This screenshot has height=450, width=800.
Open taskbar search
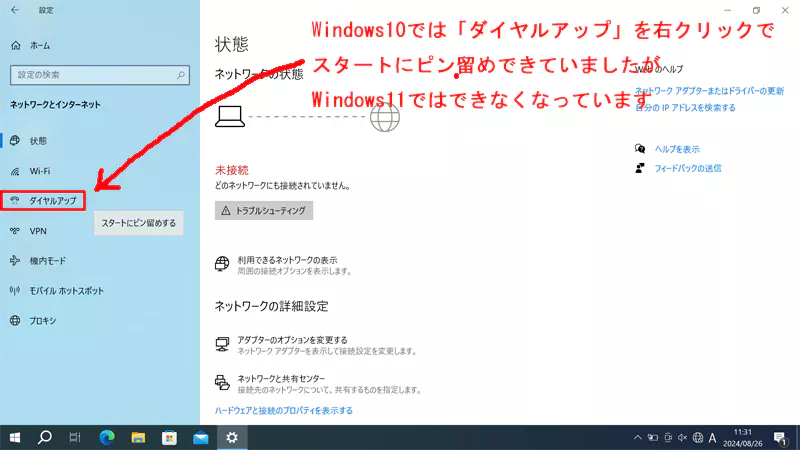pyautogui.click(x=45, y=438)
